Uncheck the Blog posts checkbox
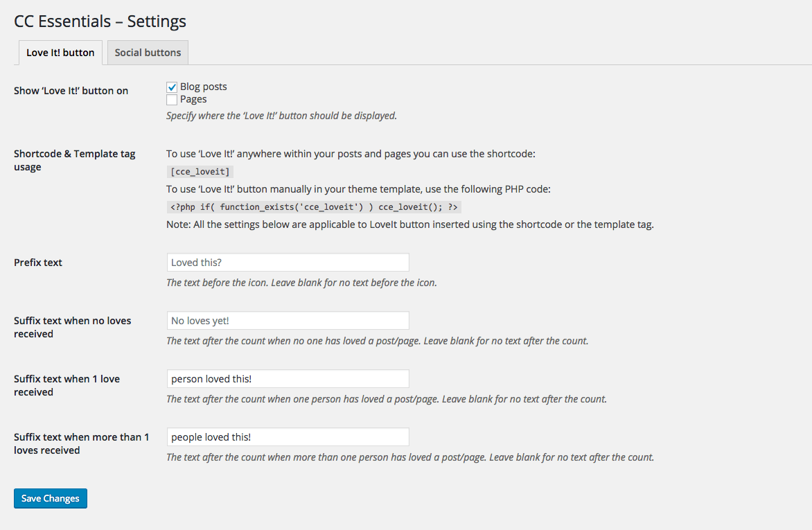The width and height of the screenshot is (812, 530). click(x=172, y=87)
